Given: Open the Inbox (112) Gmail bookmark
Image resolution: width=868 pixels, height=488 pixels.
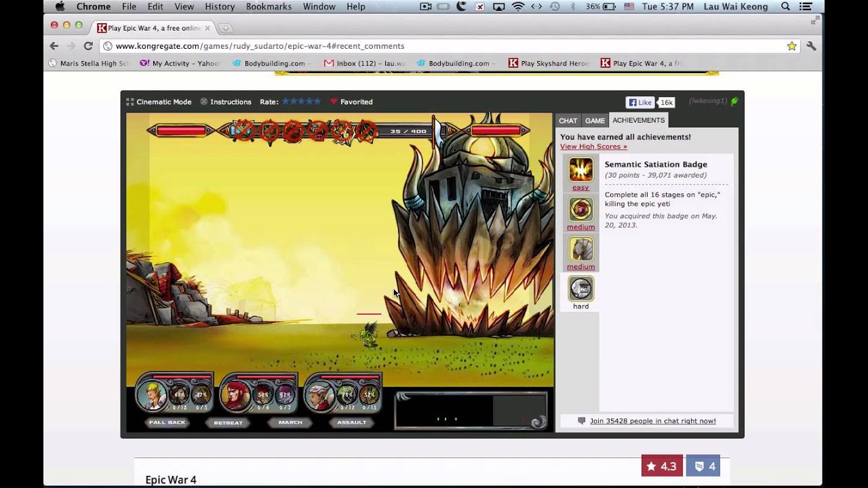Looking at the screenshot, I should point(364,63).
